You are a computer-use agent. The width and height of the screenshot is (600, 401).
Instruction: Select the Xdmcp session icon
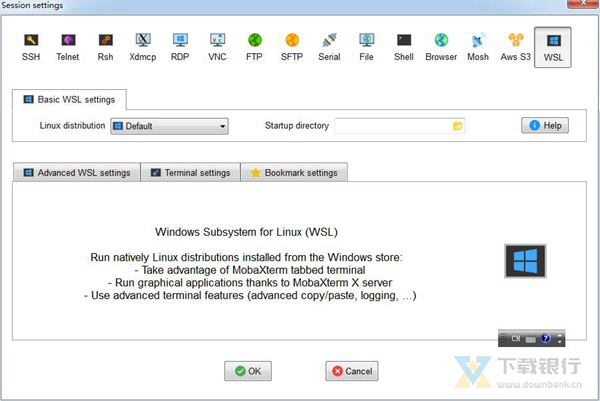pos(143,47)
